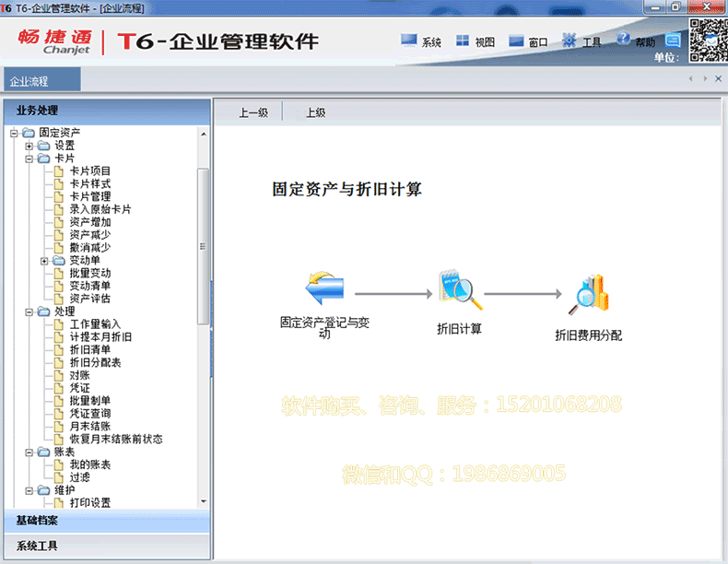Select 资产减少 in the tree

[x=90, y=235]
